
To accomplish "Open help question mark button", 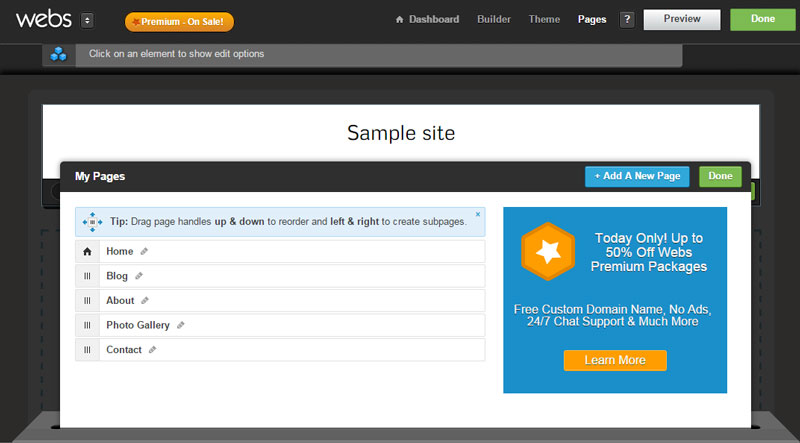I will coord(627,20).
